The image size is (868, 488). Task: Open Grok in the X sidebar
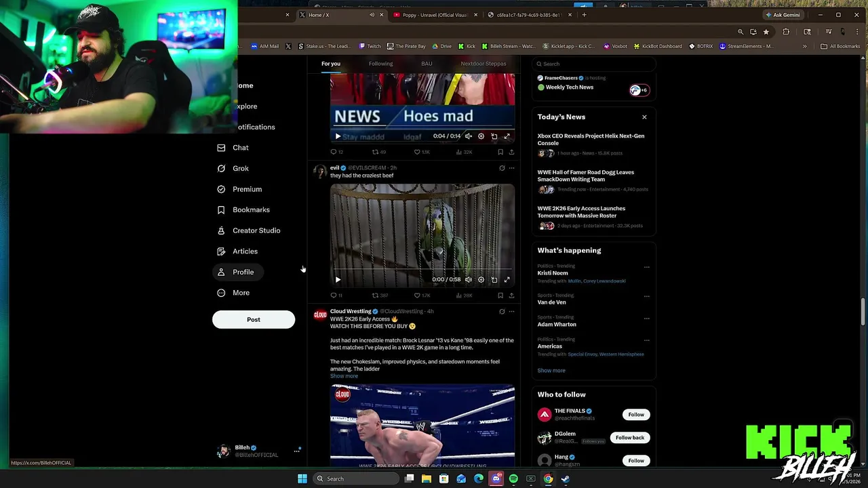point(233,168)
